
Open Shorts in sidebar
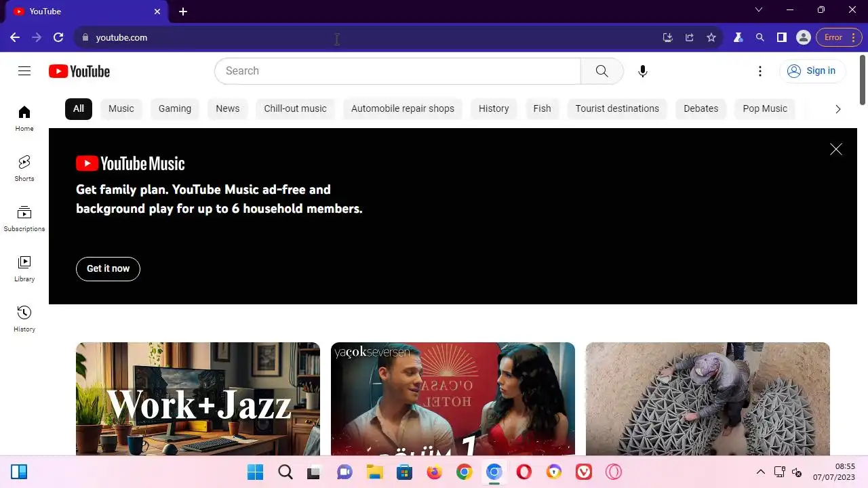tap(24, 168)
